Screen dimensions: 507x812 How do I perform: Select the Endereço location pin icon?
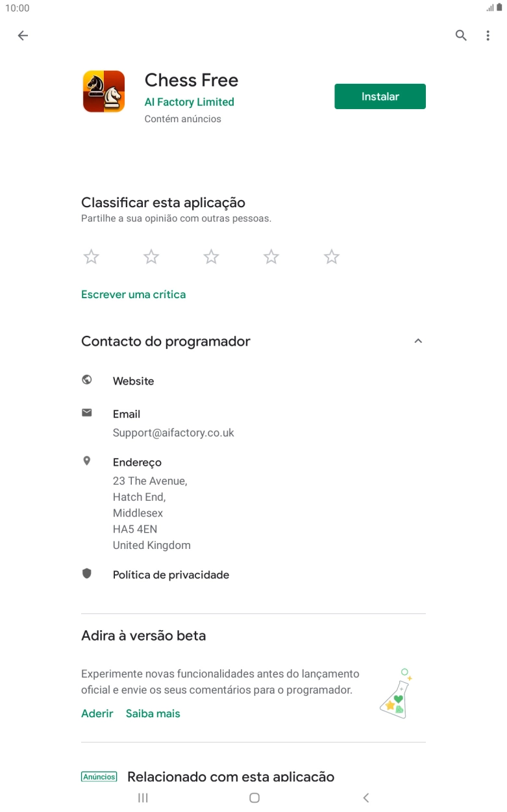point(87,460)
